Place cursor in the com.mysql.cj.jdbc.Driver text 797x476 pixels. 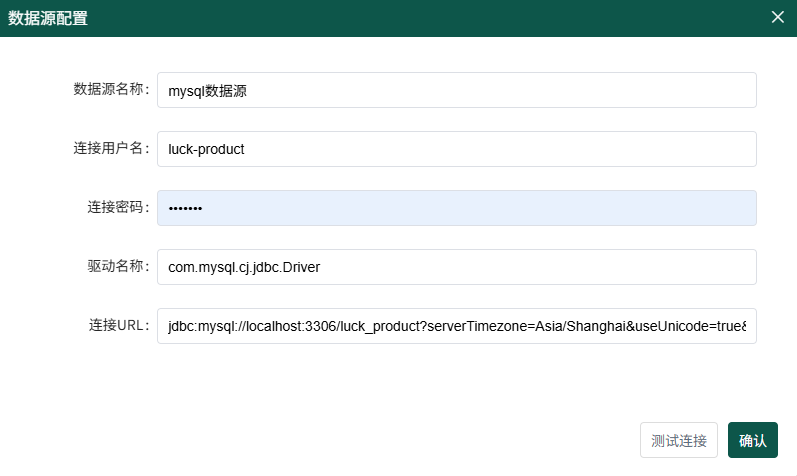coord(243,267)
